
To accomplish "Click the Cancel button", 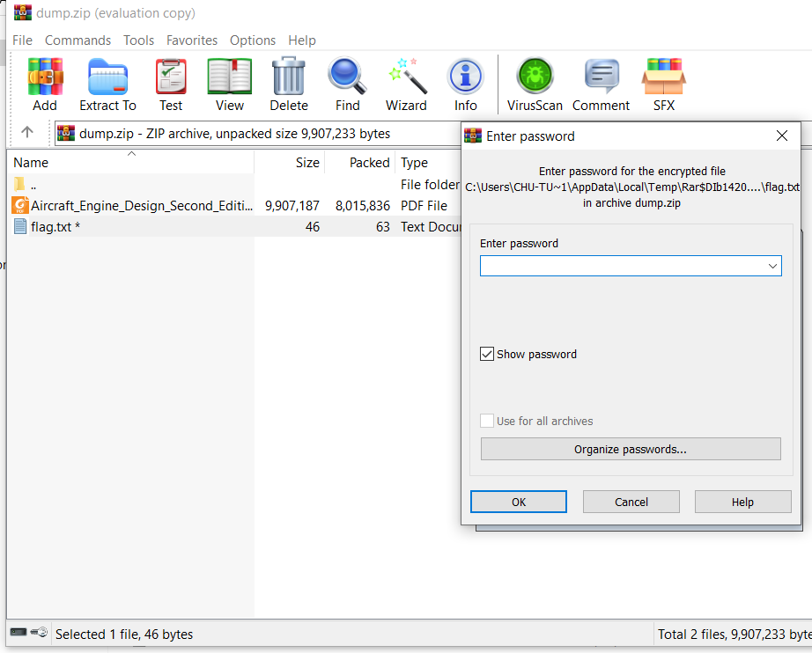I will coord(631,502).
